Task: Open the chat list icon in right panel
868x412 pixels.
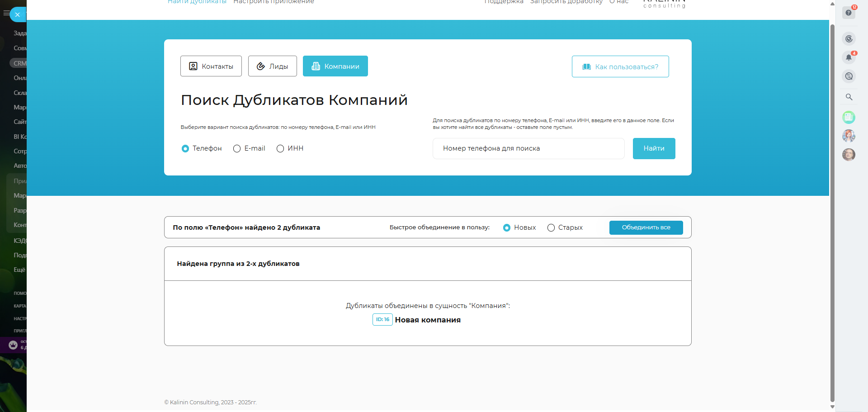Action: pos(849,76)
